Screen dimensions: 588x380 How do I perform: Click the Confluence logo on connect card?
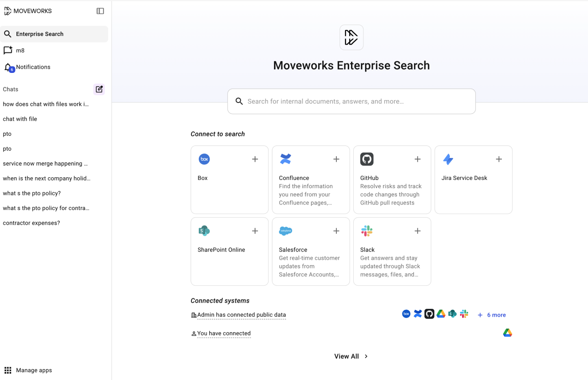(x=285, y=159)
